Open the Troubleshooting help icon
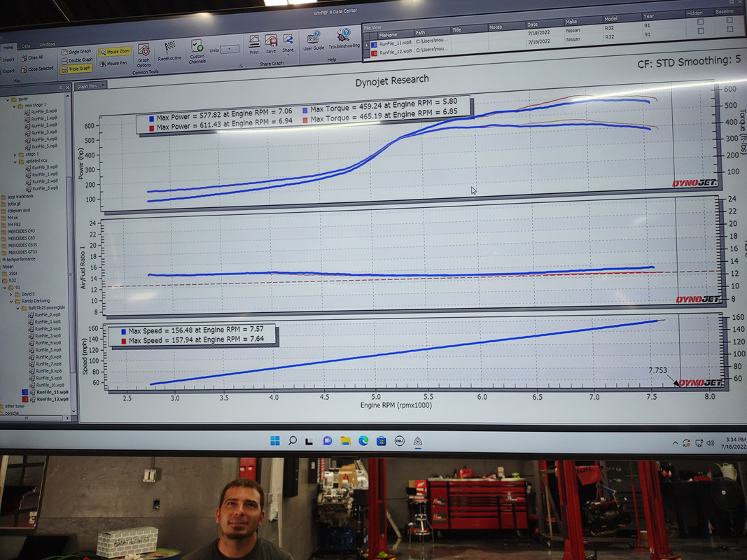747x560 pixels. pos(344,39)
